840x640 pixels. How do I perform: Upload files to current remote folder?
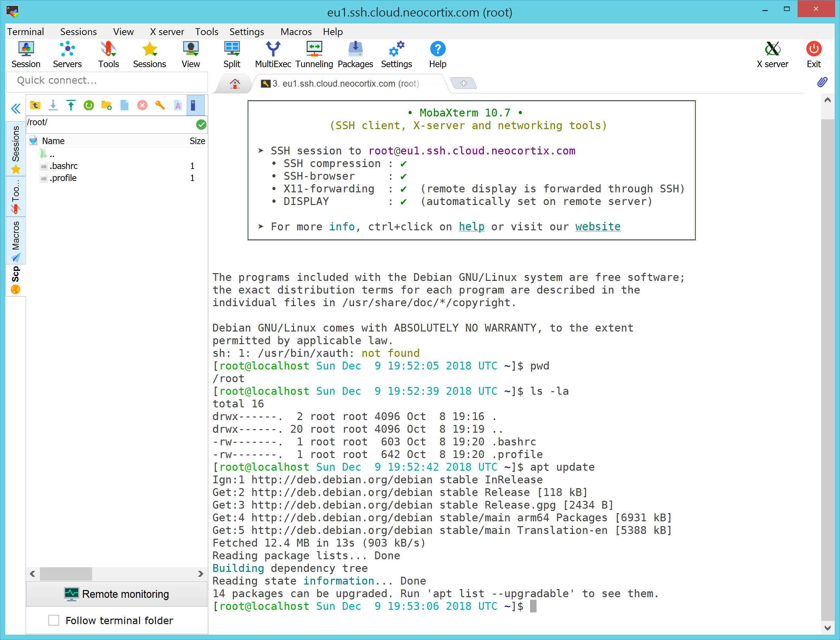pos(71,105)
